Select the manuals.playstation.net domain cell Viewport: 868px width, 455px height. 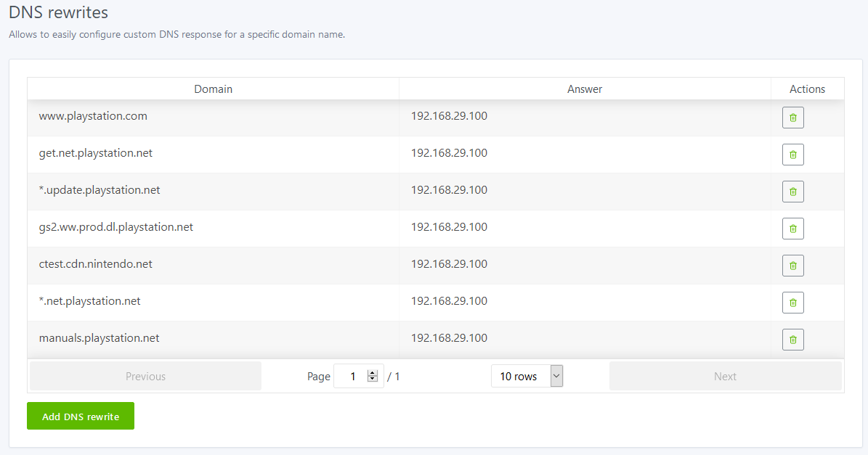[213, 340]
